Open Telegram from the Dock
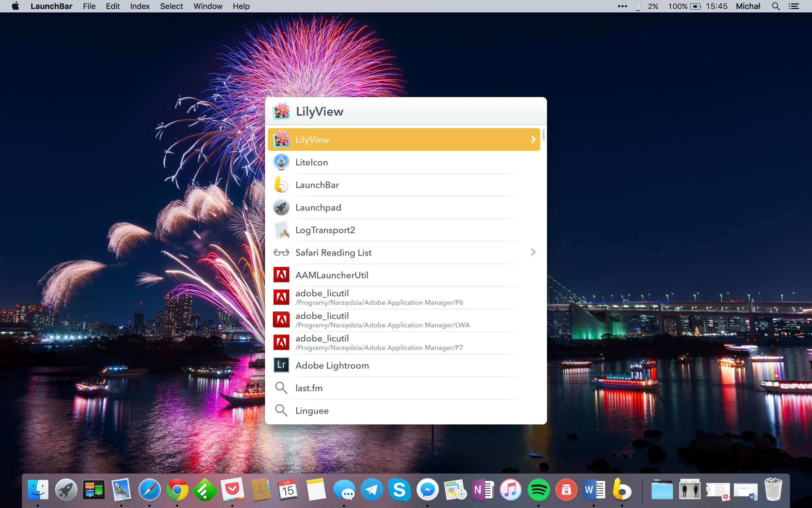The height and width of the screenshot is (508, 812). [371, 490]
